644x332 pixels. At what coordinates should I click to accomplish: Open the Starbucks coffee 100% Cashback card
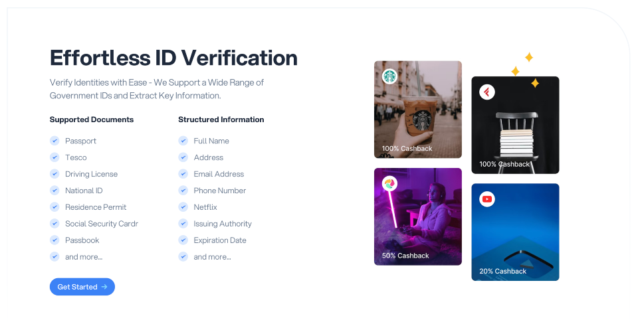click(x=417, y=110)
